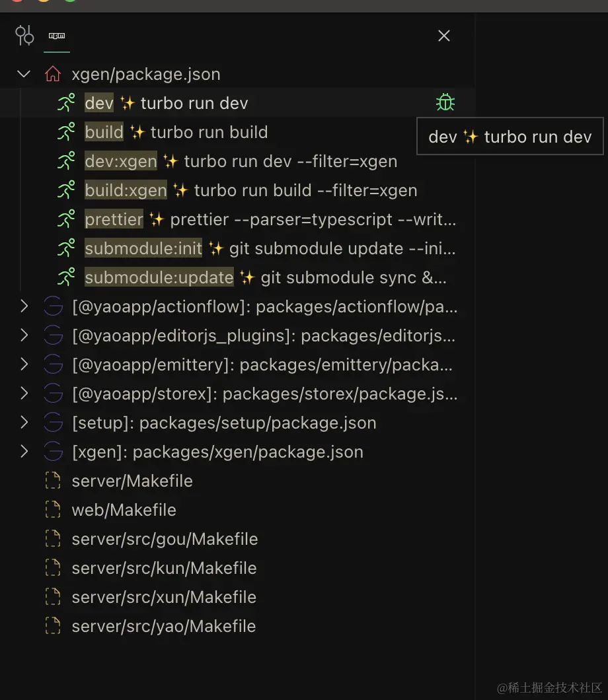608x700 pixels.
Task: Click the home icon beside xgen/package.json
Action: [x=53, y=74]
